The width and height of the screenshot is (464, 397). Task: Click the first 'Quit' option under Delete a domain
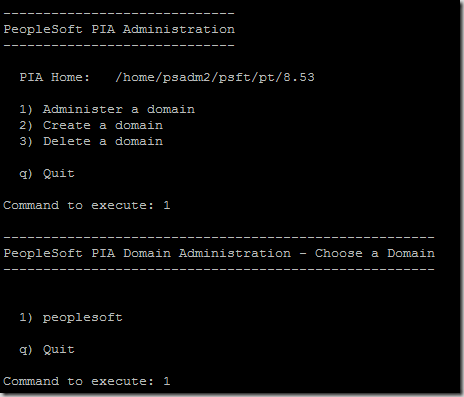point(59,174)
